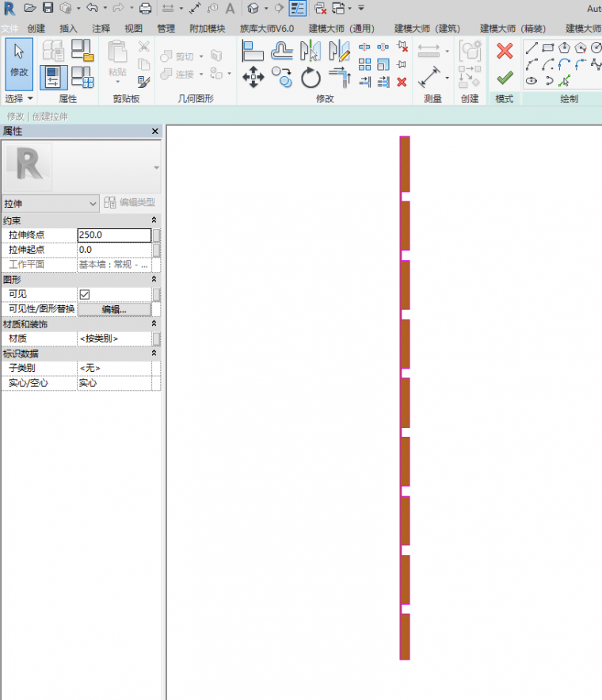Cancel edit mode with the red X

pyautogui.click(x=505, y=52)
